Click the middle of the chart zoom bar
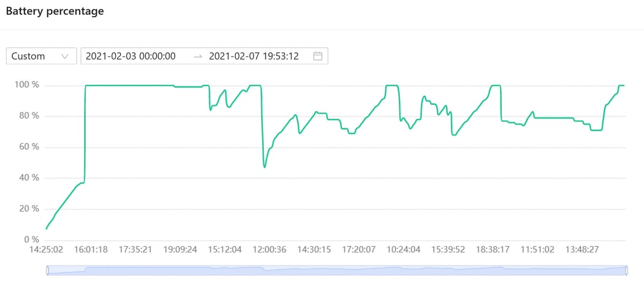Screen dimensions: 644x296 (x=337, y=270)
